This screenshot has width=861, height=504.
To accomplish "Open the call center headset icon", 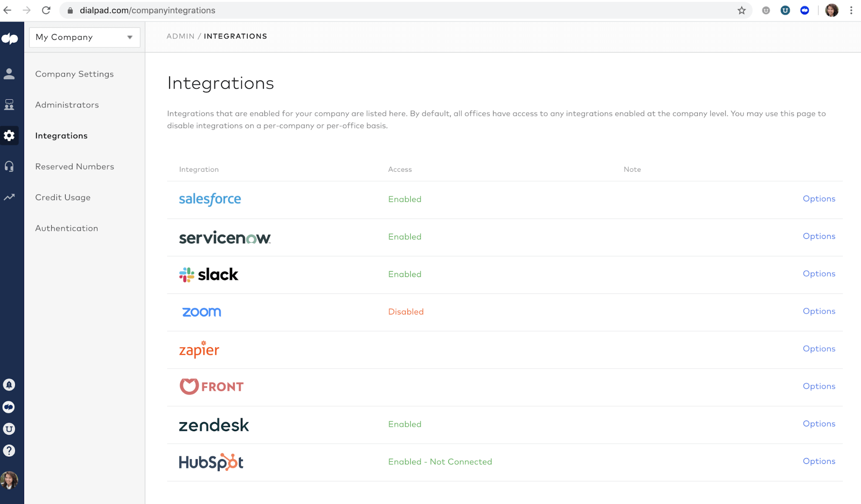I will pos(9,166).
